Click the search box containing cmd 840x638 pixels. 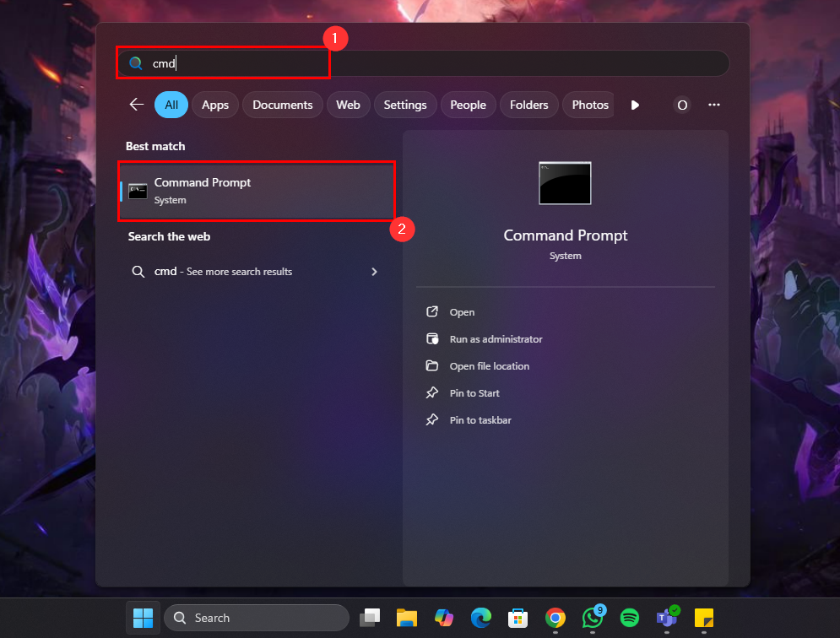422,63
